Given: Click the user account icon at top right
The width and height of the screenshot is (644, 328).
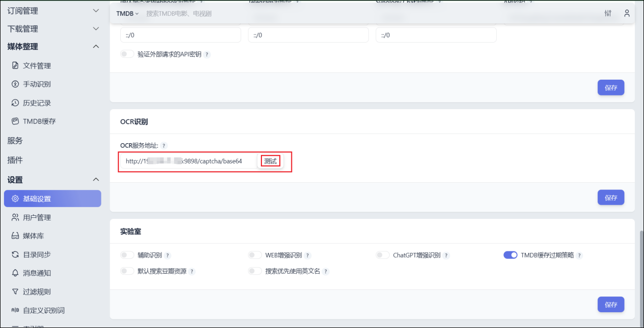Looking at the screenshot, I should 627,14.
